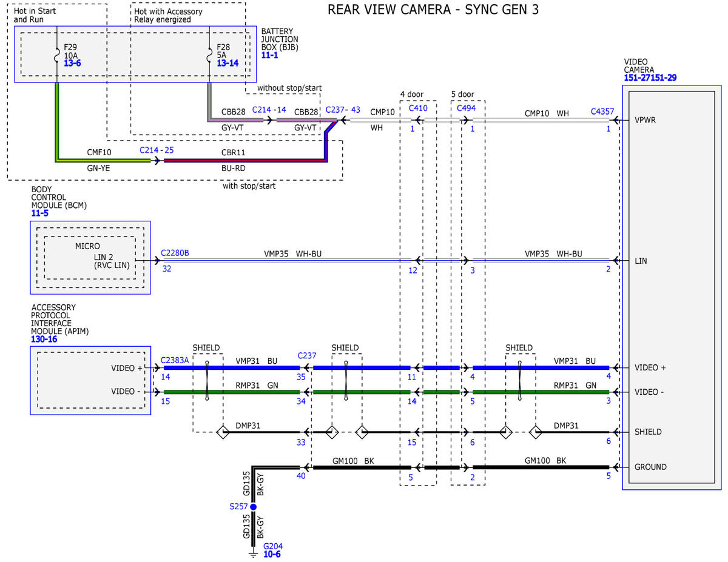This screenshot has width=728, height=562.
Task: Follow the 11-1 Battery Junction Box link
Action: (x=270, y=55)
